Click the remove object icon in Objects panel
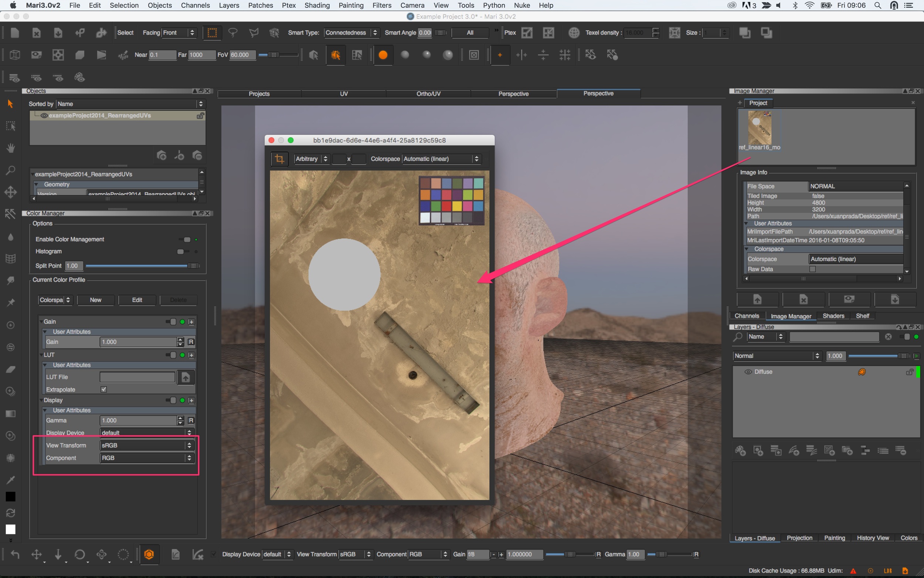This screenshot has width=924, height=578. point(197,156)
